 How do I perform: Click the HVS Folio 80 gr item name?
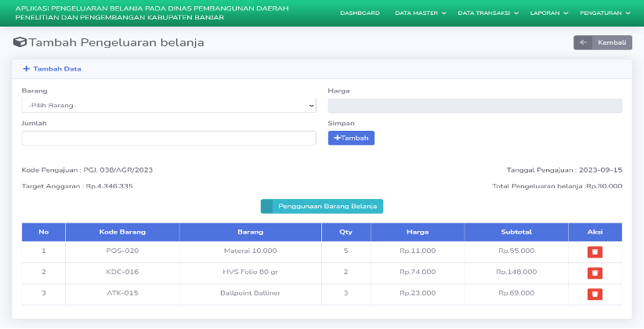coord(250,272)
